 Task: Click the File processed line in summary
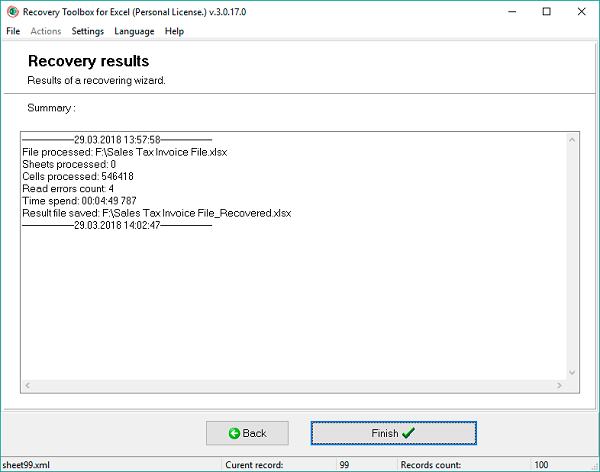[125, 152]
